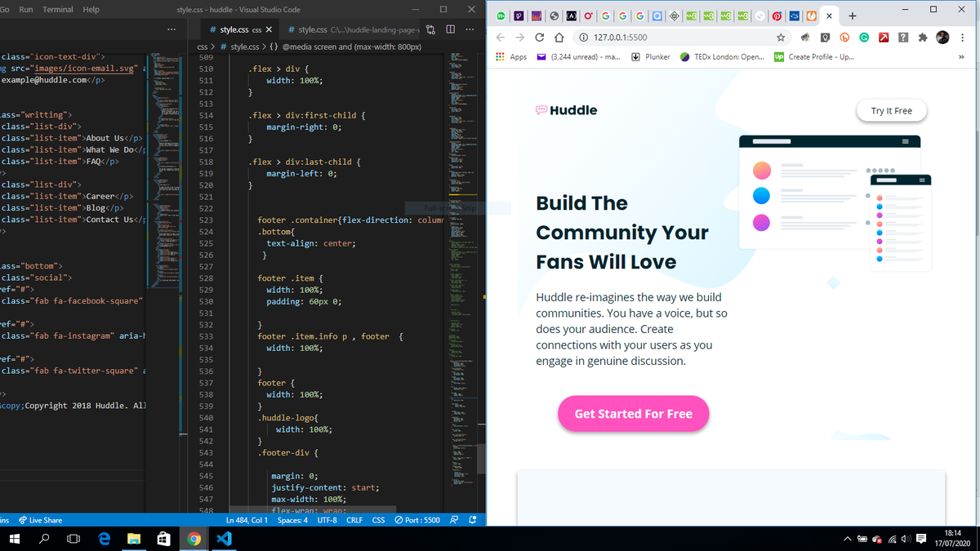Go back in Chrome
This screenshot has height=551, width=980.
pyautogui.click(x=501, y=37)
